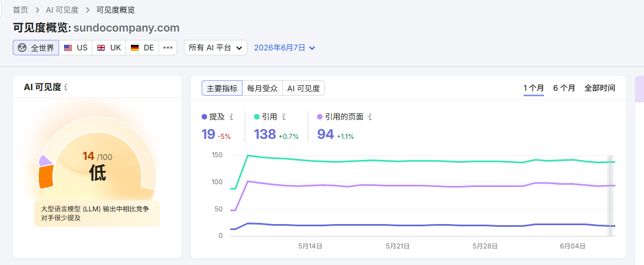
Task: Click the +1.1% change indicator
Action: click(x=345, y=136)
